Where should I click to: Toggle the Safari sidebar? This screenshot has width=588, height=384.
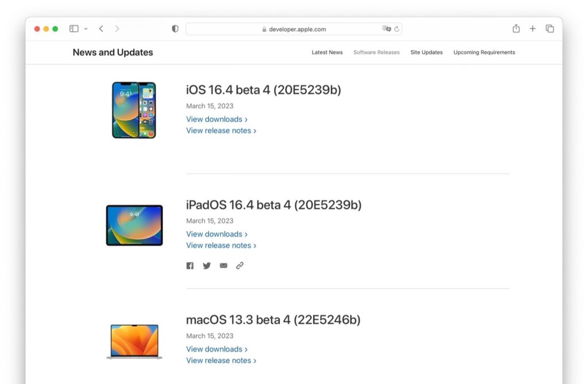click(73, 28)
